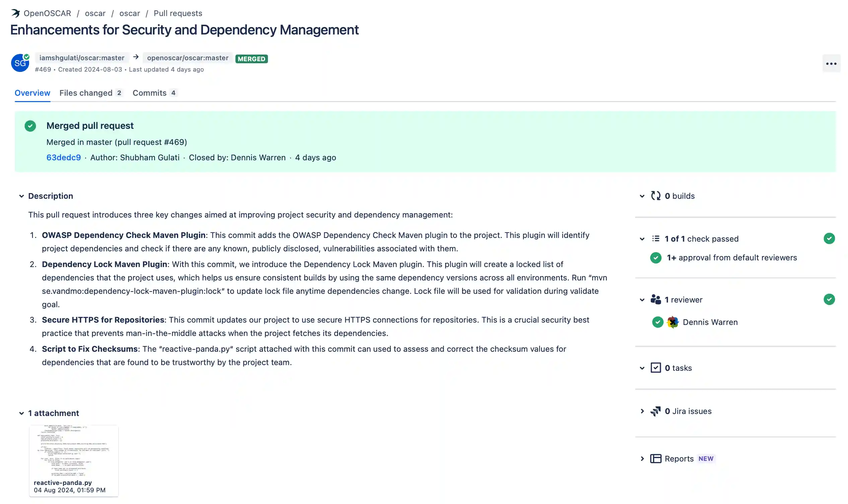The width and height of the screenshot is (848, 504).
Task: Click the OpenOSCAR bird logo icon
Action: 15,13
